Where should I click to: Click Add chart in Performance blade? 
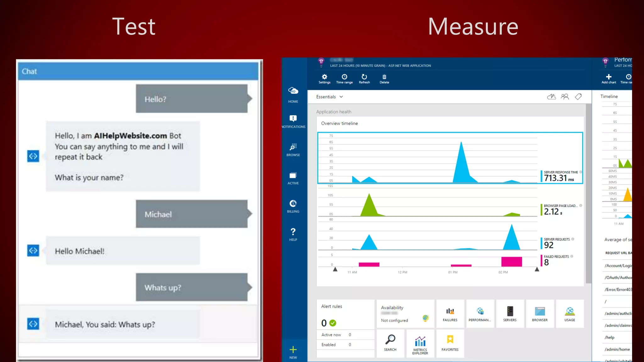pos(608,78)
